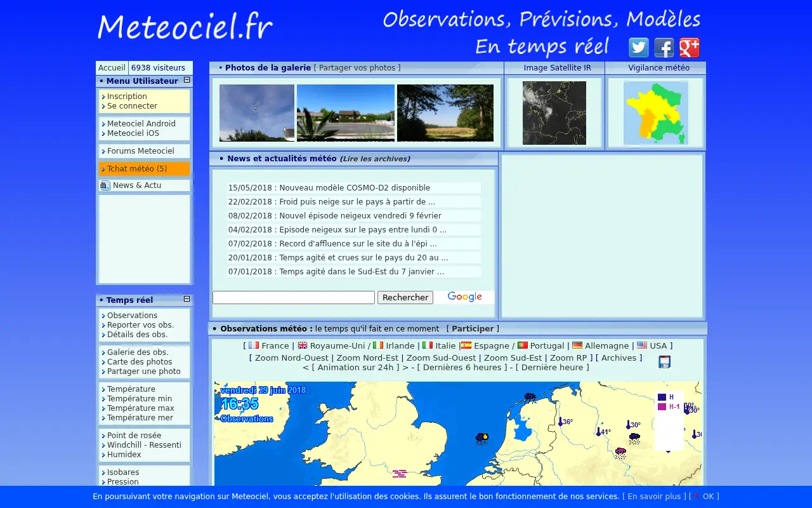
Task: Click Partager vos photos link
Action: tap(357, 68)
